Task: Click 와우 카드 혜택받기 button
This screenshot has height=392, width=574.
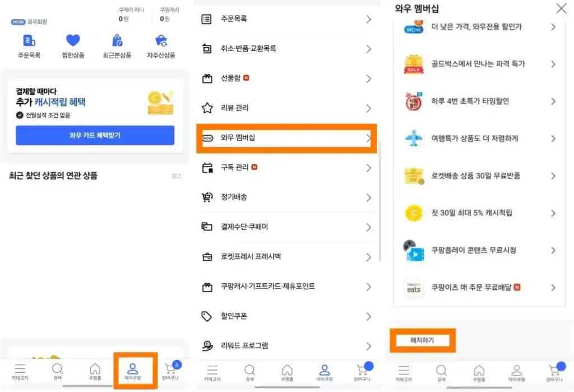Action: coord(95,135)
